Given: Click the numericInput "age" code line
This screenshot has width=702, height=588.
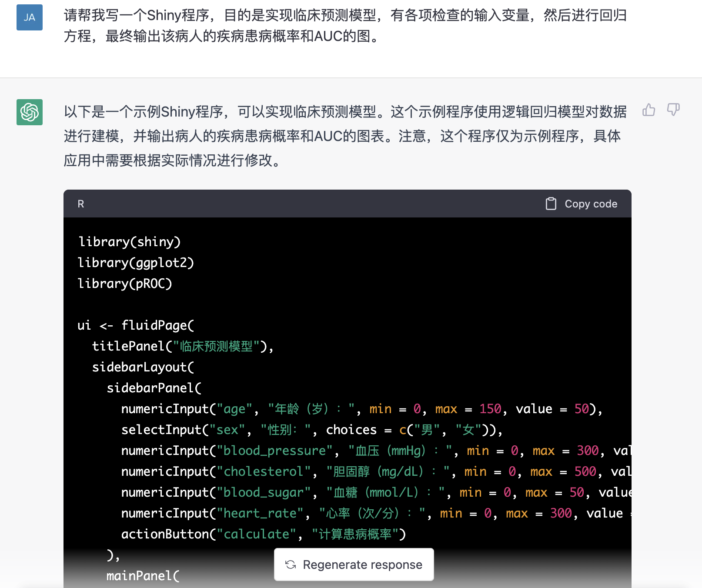Looking at the screenshot, I should (361, 409).
